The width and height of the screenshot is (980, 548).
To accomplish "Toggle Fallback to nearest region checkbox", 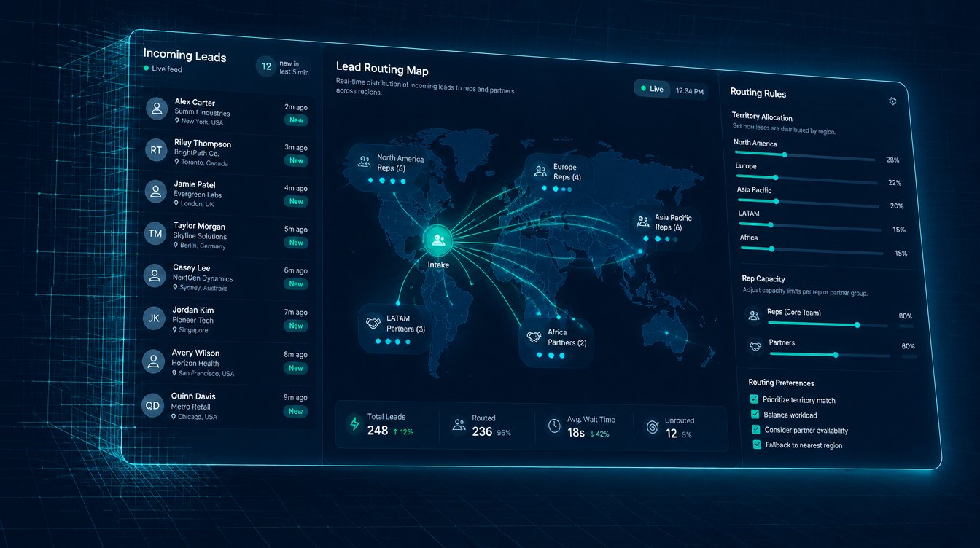I will (756, 444).
